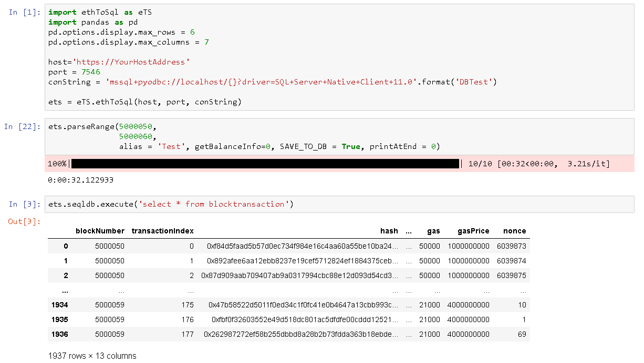Click the hash column header
Screen dimensions: 644x363
[389, 231]
